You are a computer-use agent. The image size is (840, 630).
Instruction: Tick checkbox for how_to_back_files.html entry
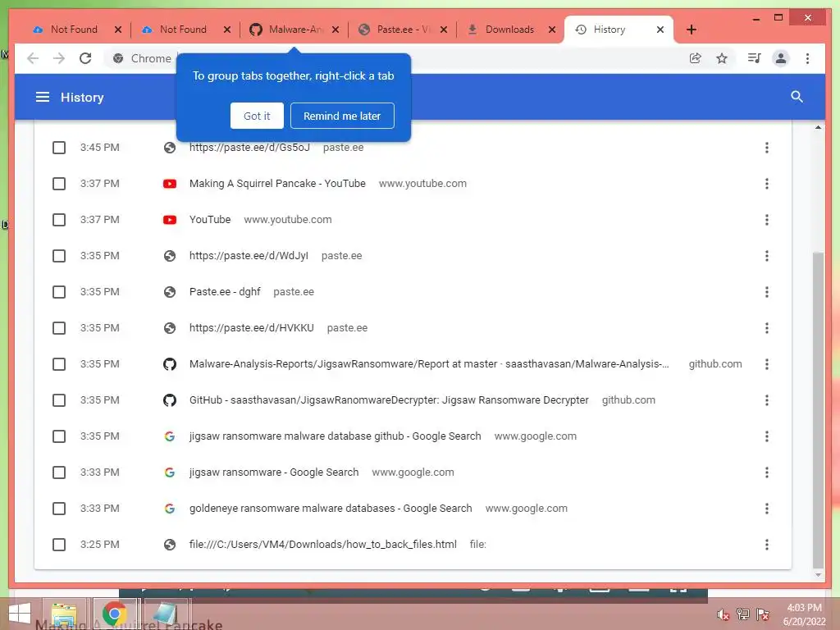point(59,545)
